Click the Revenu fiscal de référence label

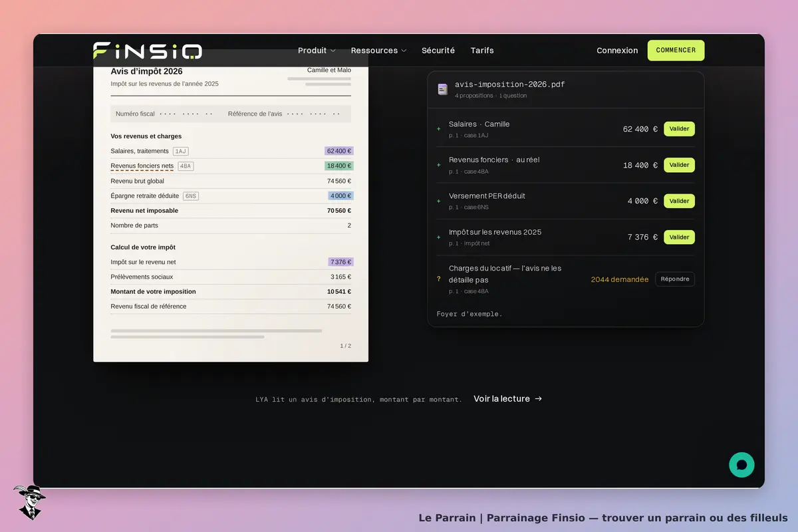[x=148, y=307]
